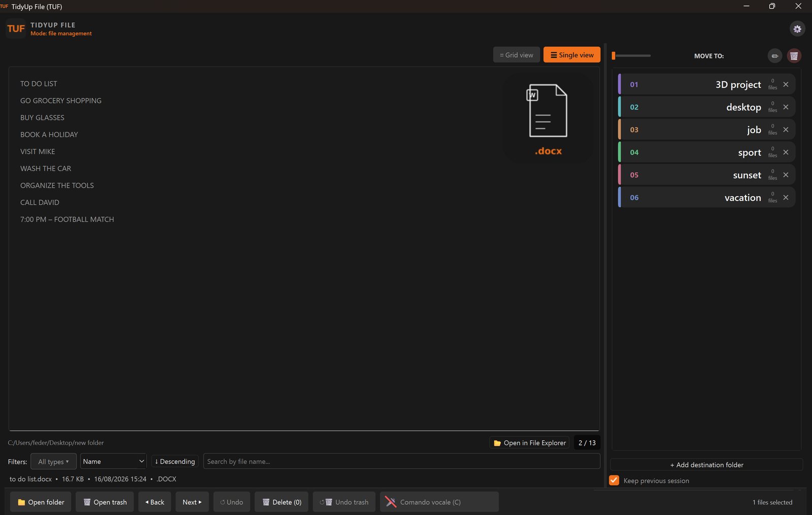The height and width of the screenshot is (515, 812).
Task: Go to Next file
Action: pos(192,502)
